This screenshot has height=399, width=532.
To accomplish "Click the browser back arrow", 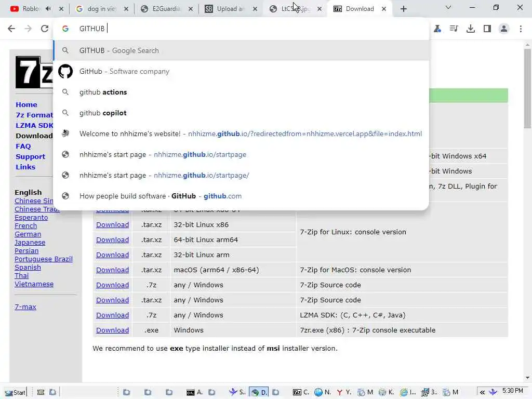I will point(11,29).
